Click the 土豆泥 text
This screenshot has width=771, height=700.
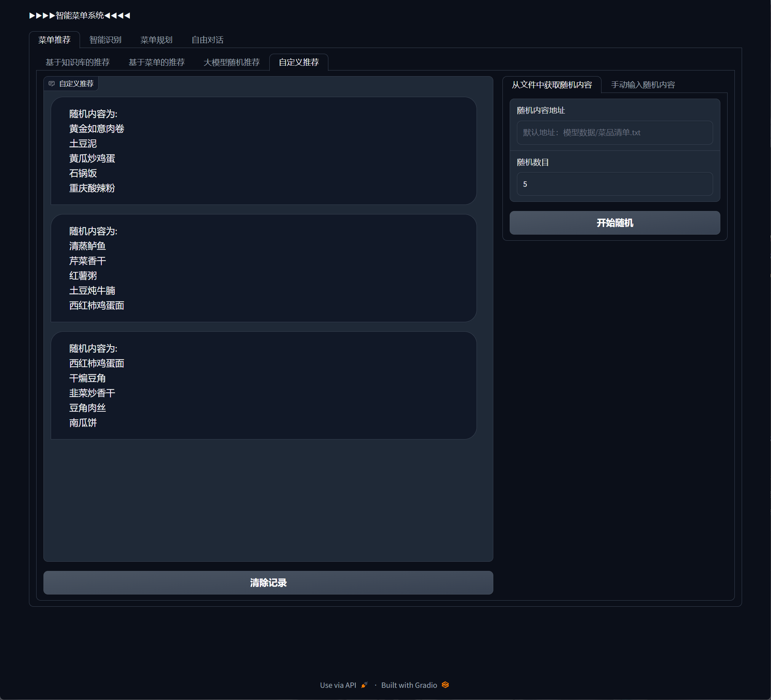[83, 144]
